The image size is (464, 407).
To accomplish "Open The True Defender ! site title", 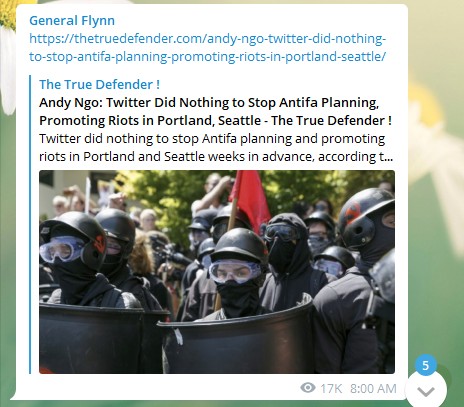I will [x=99, y=84].
